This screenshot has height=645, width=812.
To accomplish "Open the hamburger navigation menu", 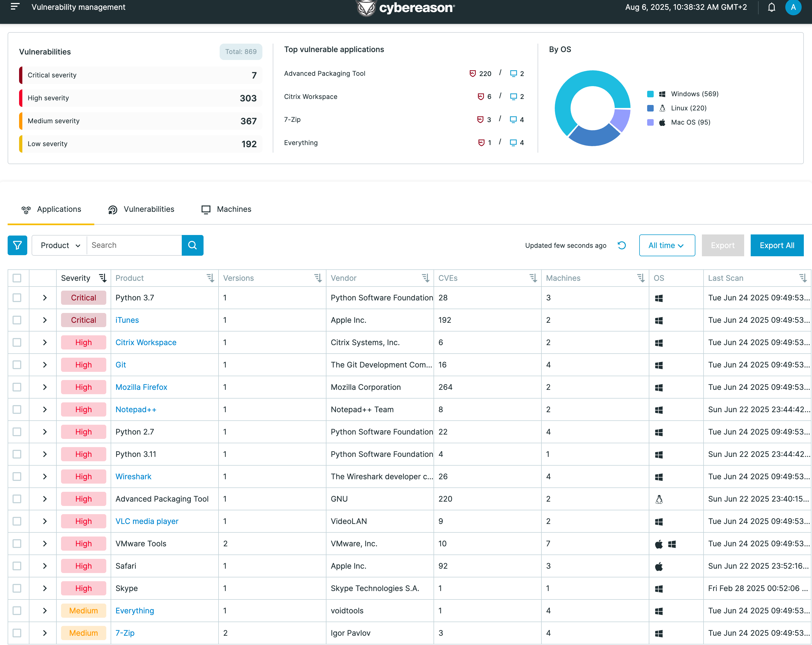I will (15, 6).
